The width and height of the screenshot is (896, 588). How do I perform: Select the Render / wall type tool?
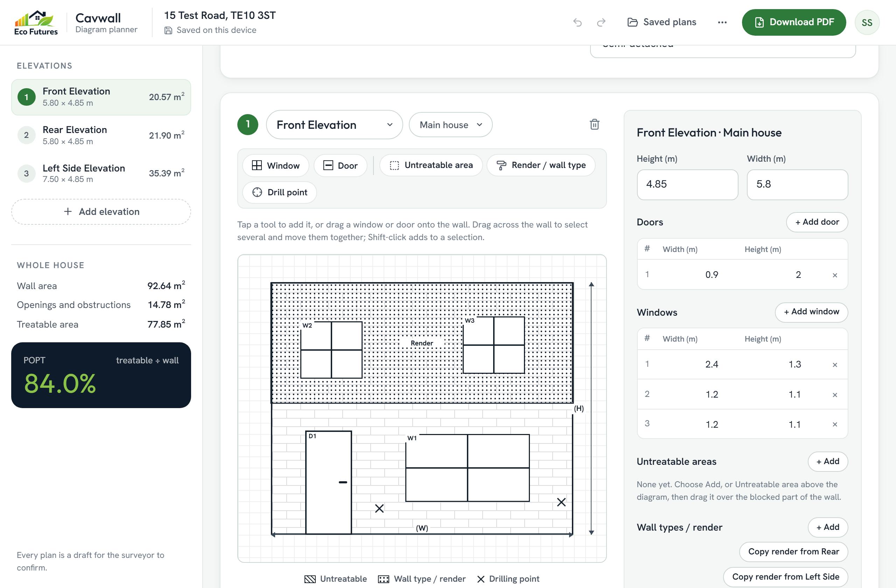(x=541, y=165)
